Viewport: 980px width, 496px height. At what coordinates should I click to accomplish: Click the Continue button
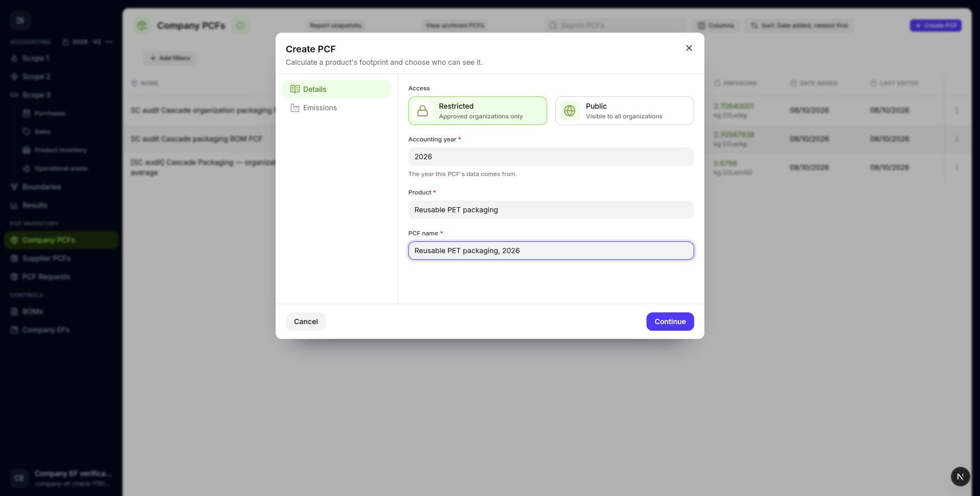(x=670, y=321)
